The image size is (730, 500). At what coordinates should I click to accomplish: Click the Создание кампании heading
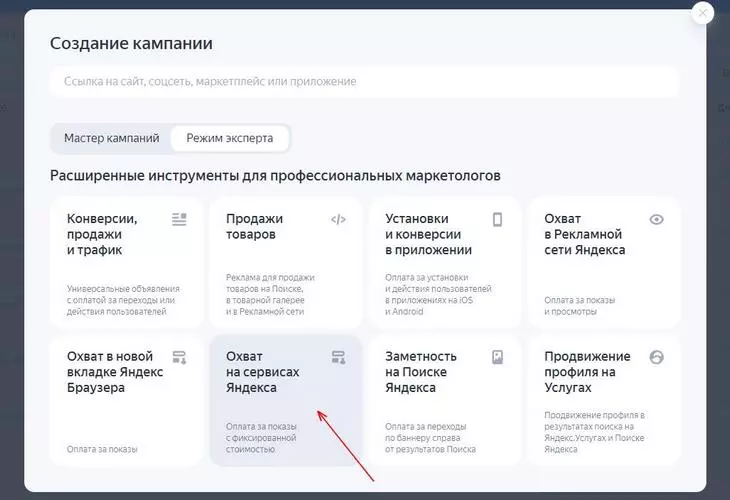point(131,43)
